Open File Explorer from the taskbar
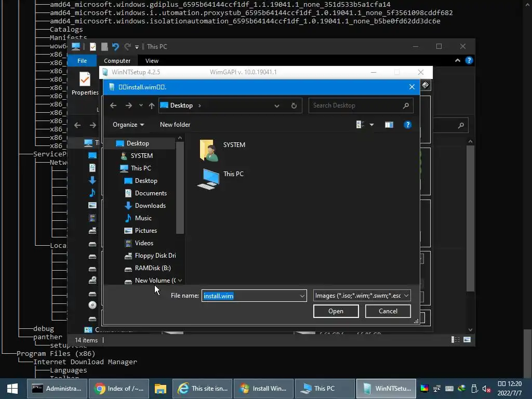The width and height of the screenshot is (532, 399). pos(160,389)
